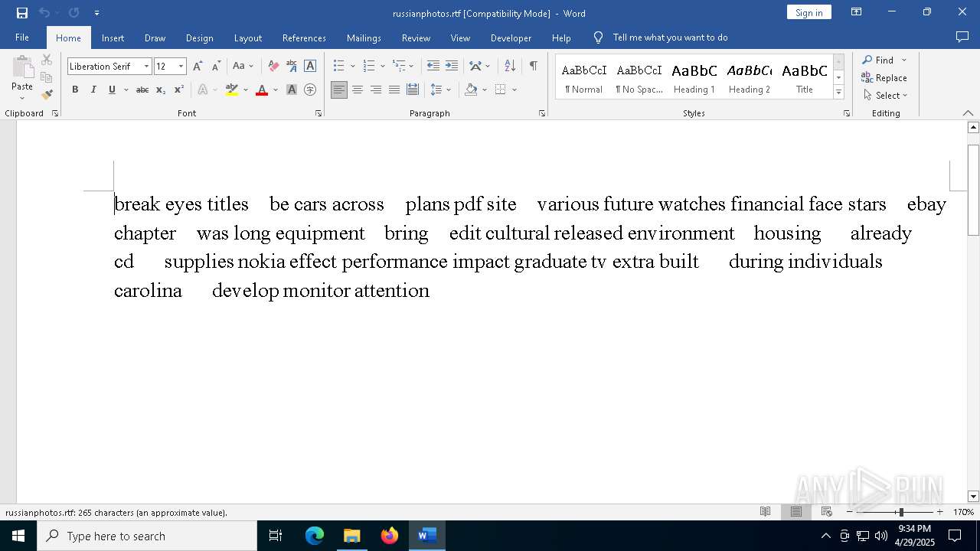
Task: Sort the selected text A to Z
Action: point(510,67)
